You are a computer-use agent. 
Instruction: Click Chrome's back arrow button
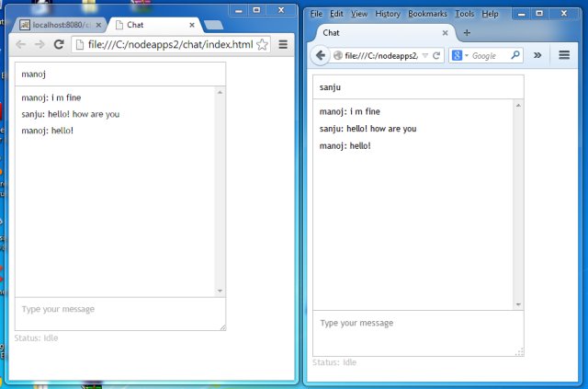[x=20, y=45]
